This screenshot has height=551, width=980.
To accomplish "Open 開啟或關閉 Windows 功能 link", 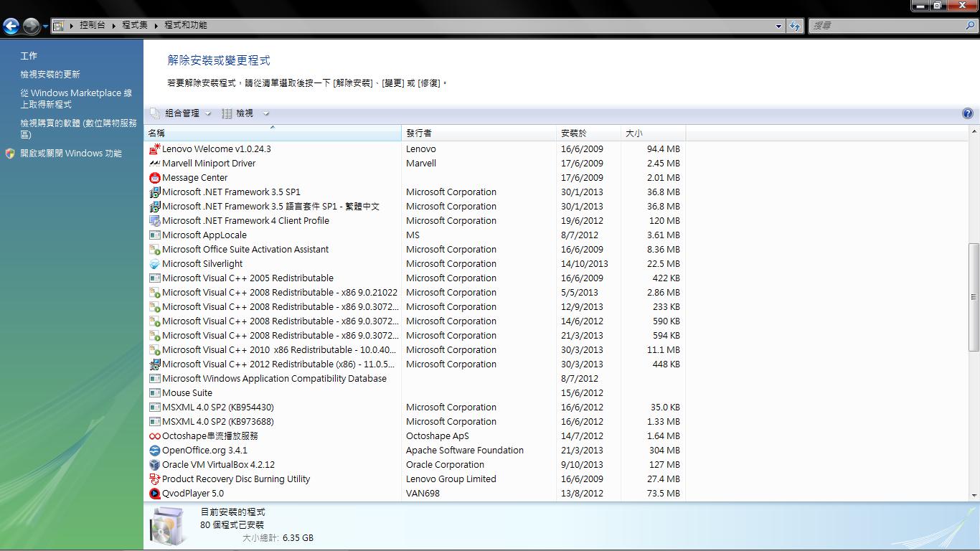I will (x=71, y=154).
